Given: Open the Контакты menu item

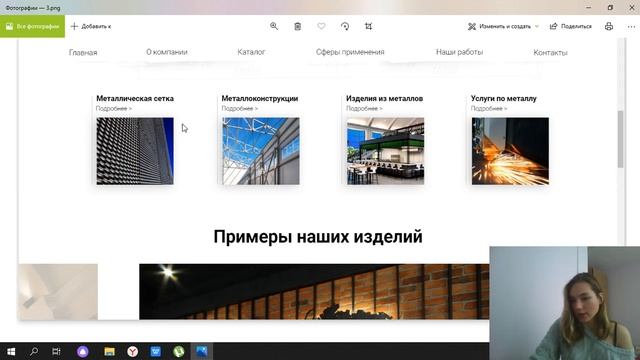Looking at the screenshot, I should pyautogui.click(x=550, y=52).
